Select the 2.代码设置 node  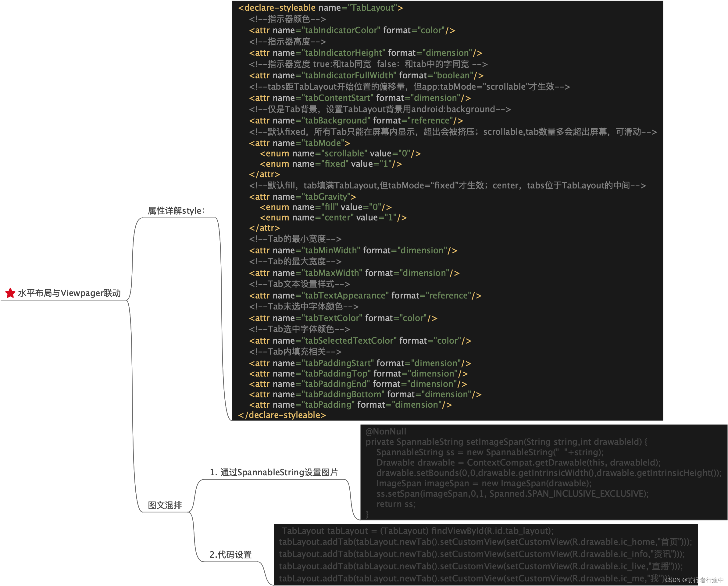pos(230,554)
